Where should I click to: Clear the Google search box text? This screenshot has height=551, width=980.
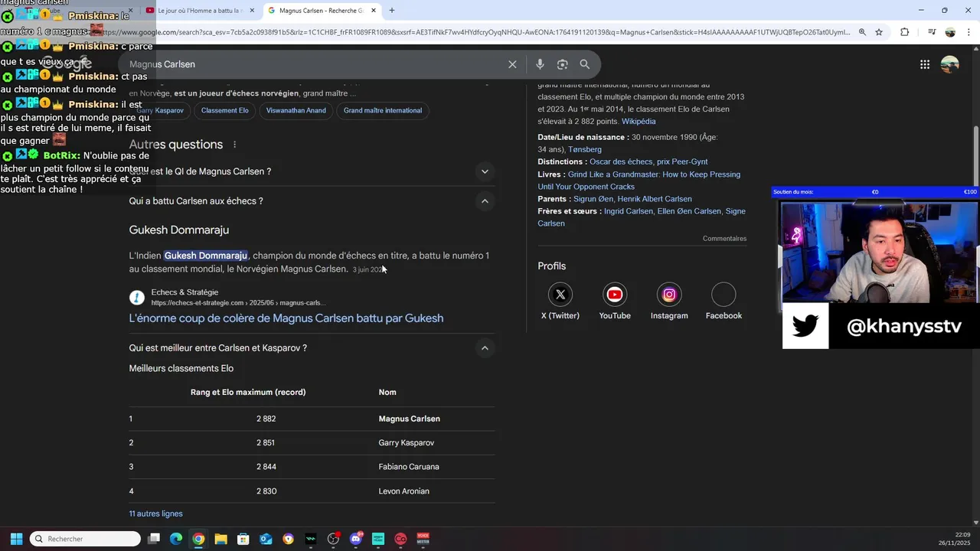click(x=512, y=64)
